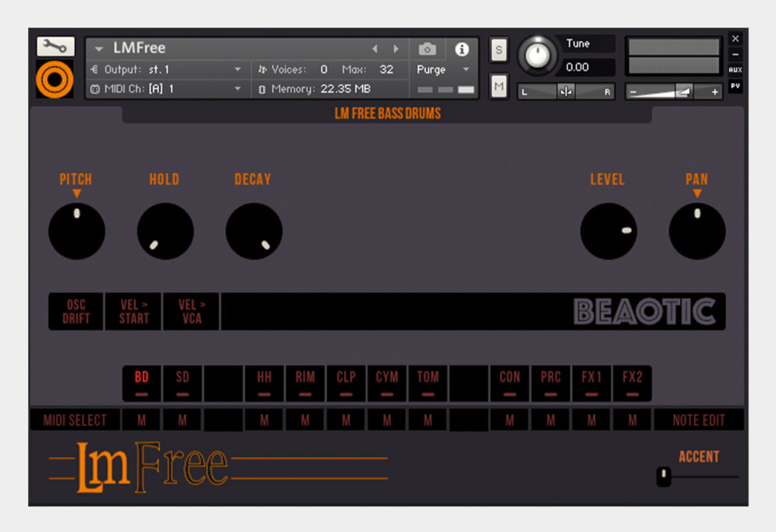Screen dimensions: 776x532
Task: Click the PV performance view icon
Action: (x=735, y=86)
